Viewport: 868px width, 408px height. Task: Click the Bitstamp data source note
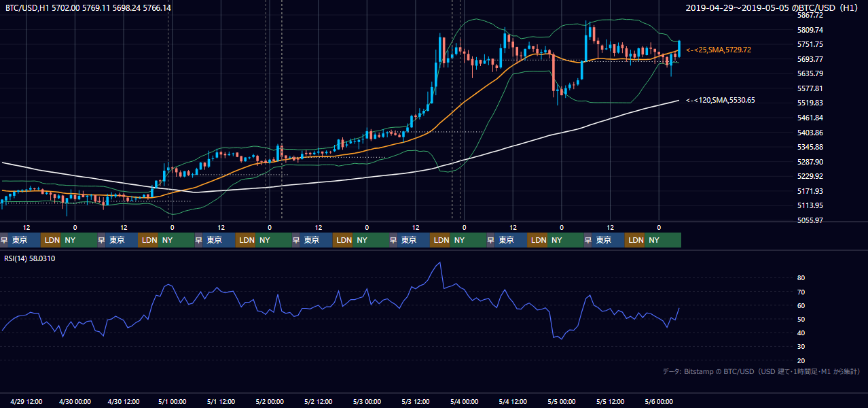point(761,372)
